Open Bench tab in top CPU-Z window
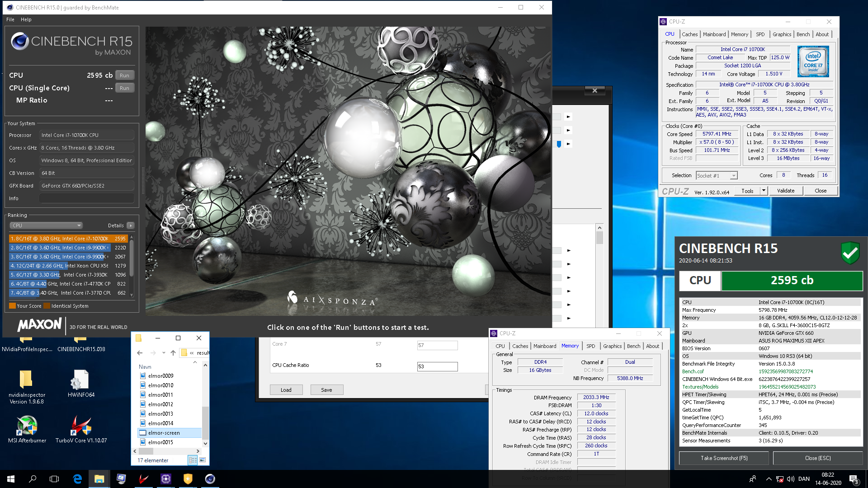868x488 pixels. (803, 34)
